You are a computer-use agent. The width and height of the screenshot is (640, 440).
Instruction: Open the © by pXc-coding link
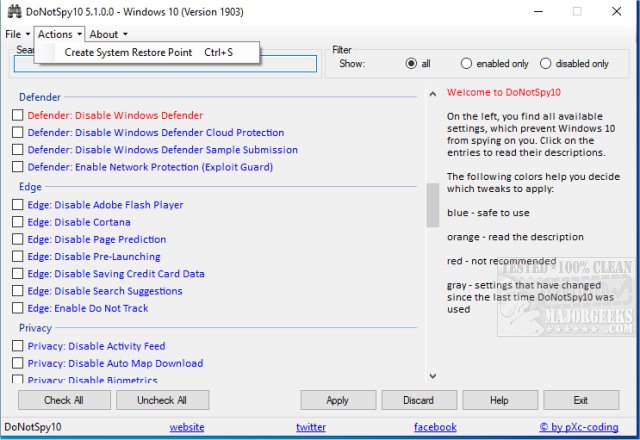pos(579,427)
